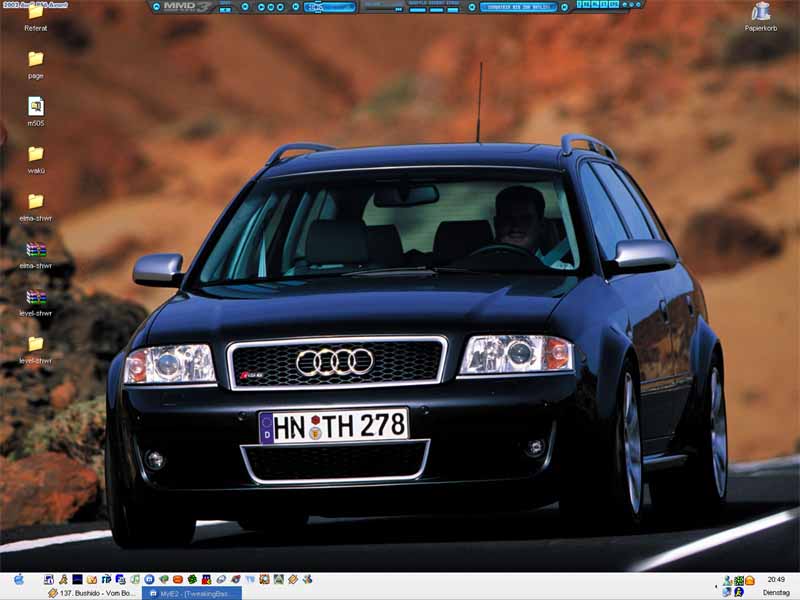
Task: Open the green grid tray icon
Action: [739, 581]
